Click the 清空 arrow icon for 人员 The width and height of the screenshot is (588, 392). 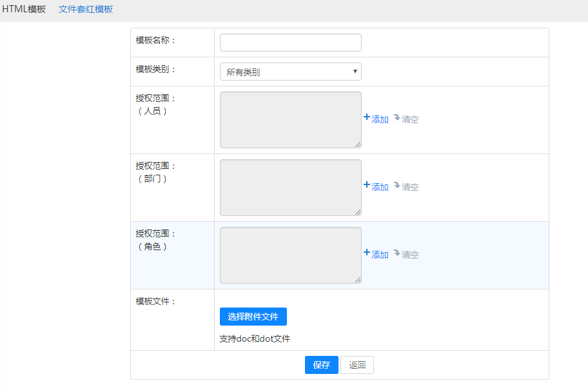(397, 117)
